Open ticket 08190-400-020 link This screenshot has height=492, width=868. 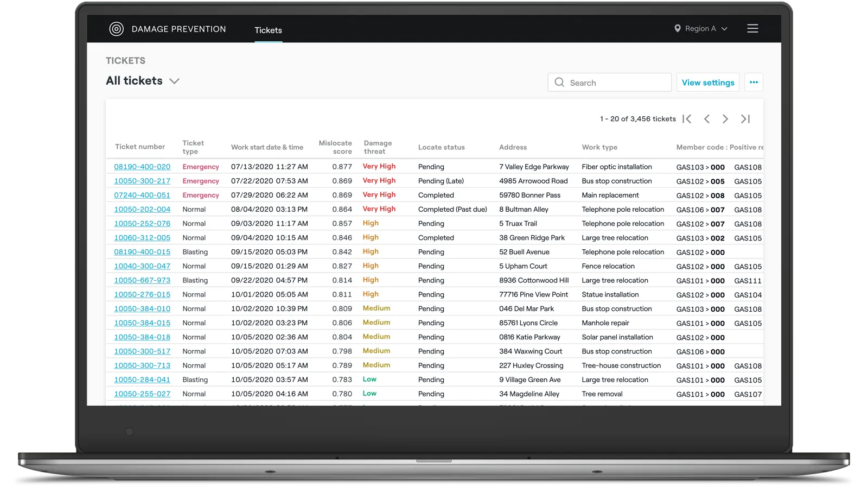(x=142, y=167)
